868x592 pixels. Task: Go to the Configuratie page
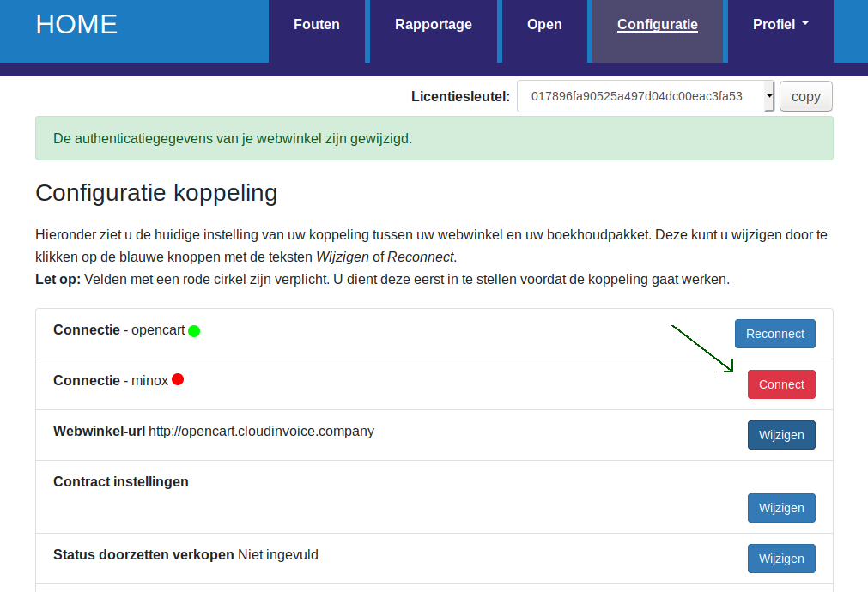coord(657,24)
